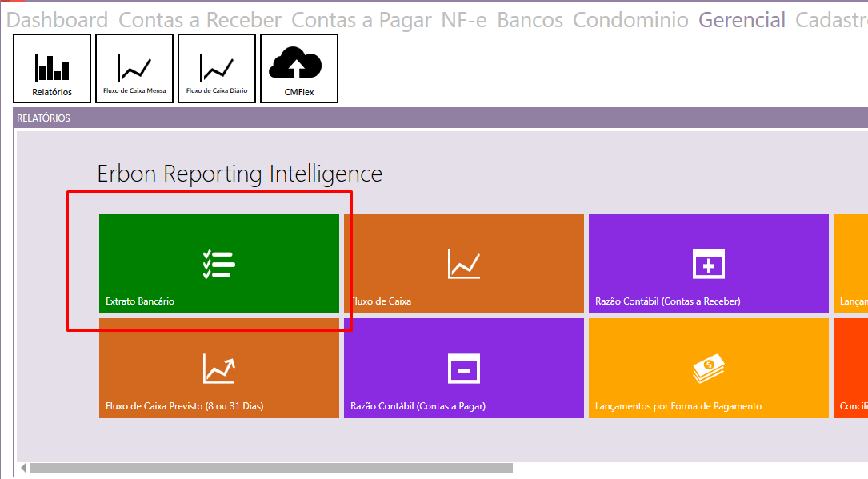Switch to the Dashboard menu
The image size is (868, 479).
pyautogui.click(x=57, y=20)
